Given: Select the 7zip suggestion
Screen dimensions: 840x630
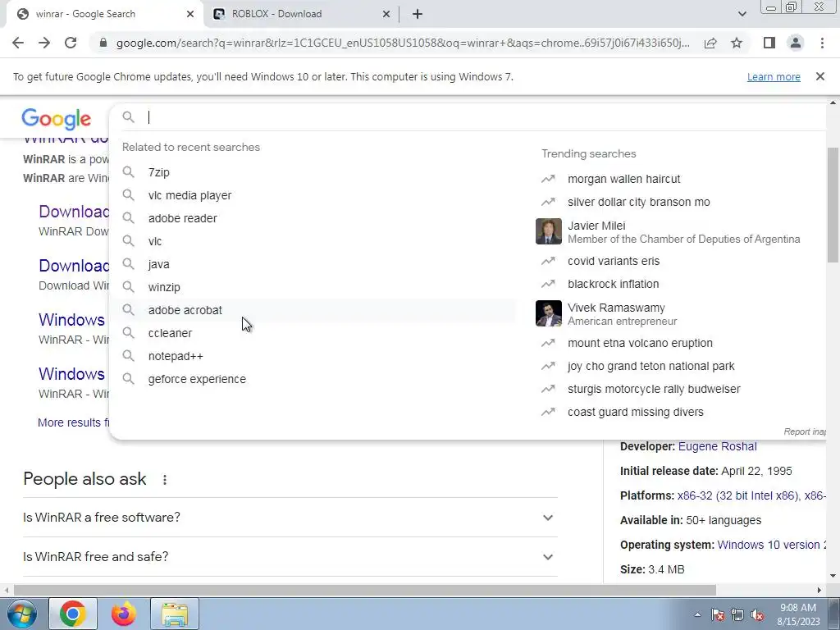Looking at the screenshot, I should 313,172.
